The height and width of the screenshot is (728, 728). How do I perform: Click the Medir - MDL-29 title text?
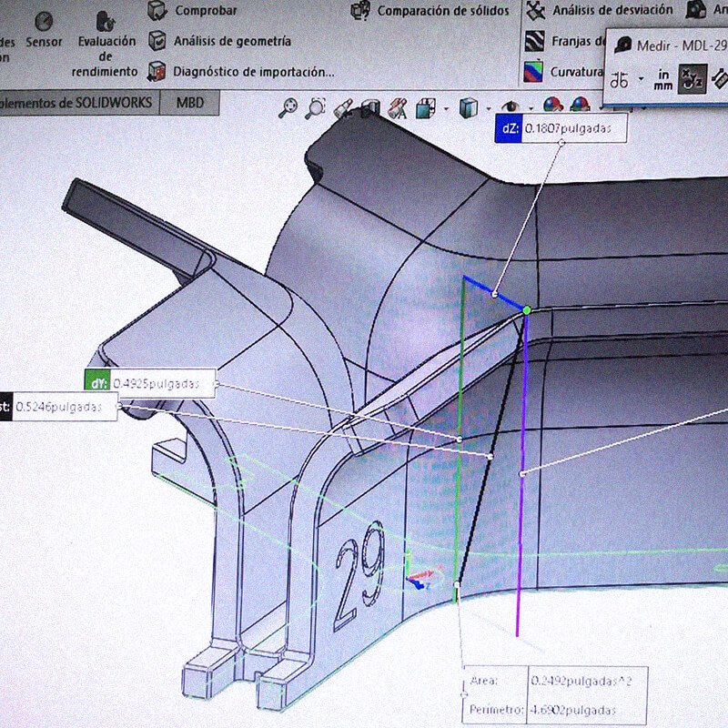(x=682, y=45)
